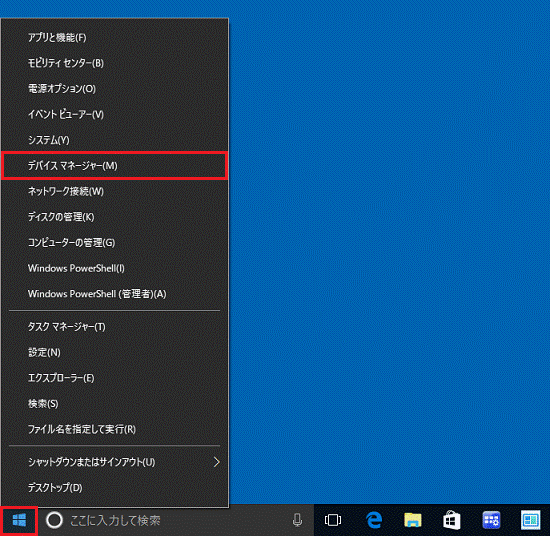Select アプリと機能(F)
The width and height of the screenshot is (550, 536).
(x=115, y=38)
